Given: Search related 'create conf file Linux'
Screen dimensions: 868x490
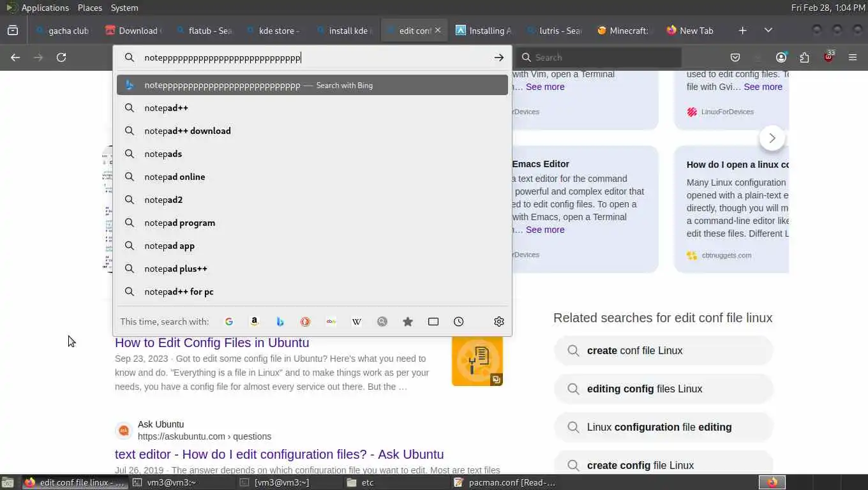Looking at the screenshot, I should coord(663,350).
